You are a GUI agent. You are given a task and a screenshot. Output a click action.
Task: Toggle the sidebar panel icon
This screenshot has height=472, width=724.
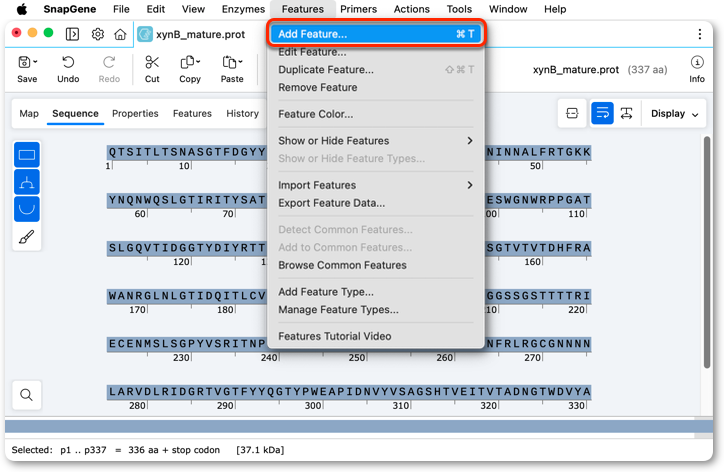(x=72, y=34)
